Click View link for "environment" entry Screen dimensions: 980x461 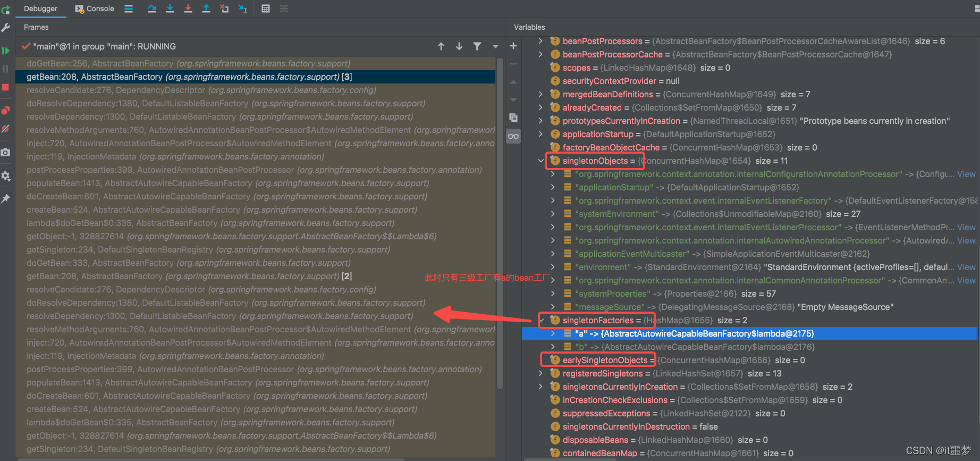click(x=966, y=267)
